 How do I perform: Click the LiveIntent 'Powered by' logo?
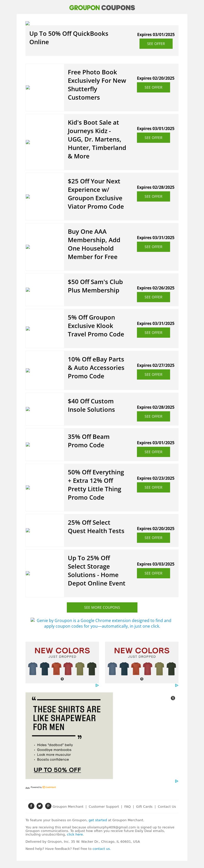pos(43,788)
